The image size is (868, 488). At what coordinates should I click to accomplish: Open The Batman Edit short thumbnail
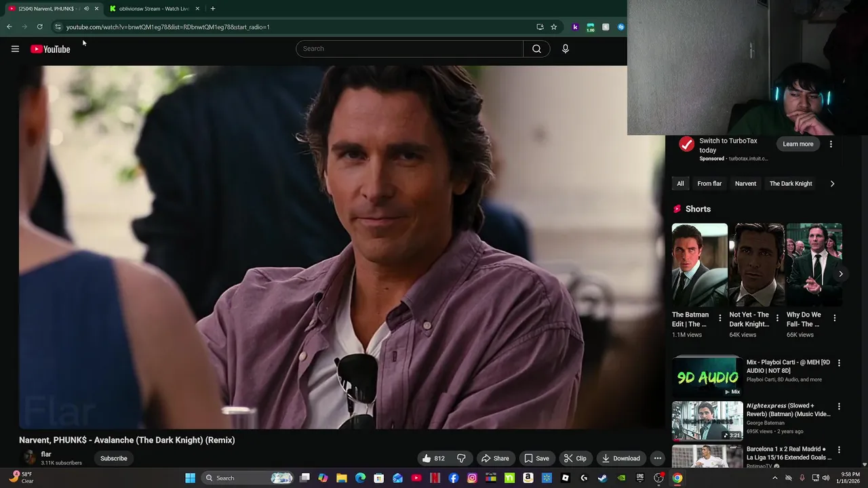(x=700, y=265)
